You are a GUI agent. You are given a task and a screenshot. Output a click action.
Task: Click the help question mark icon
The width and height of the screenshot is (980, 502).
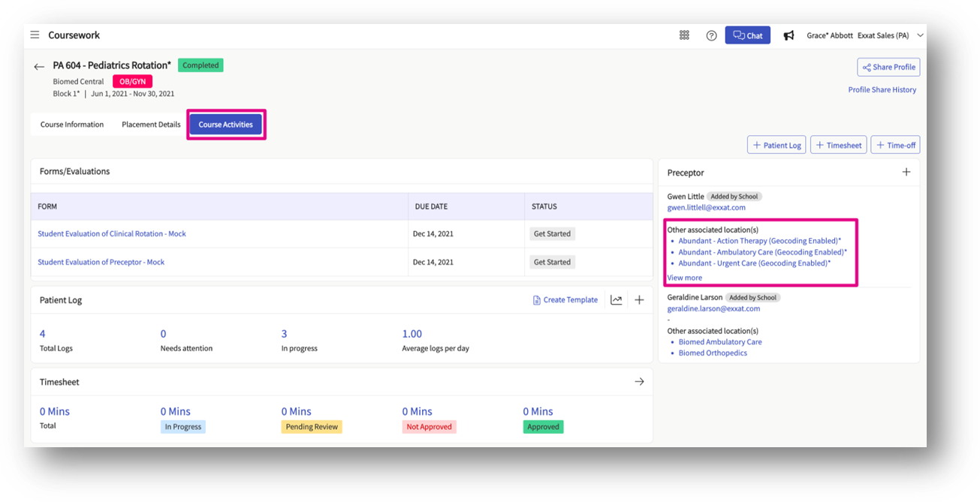pos(711,35)
